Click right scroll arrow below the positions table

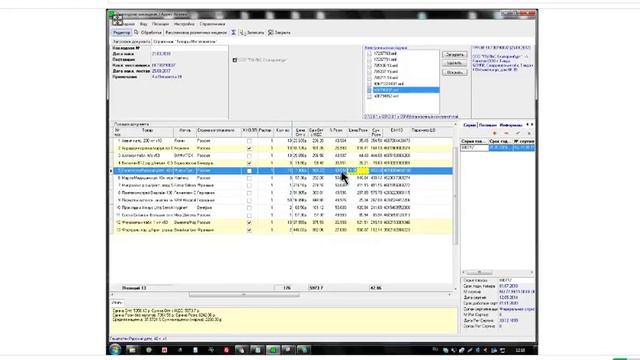pos(450,295)
